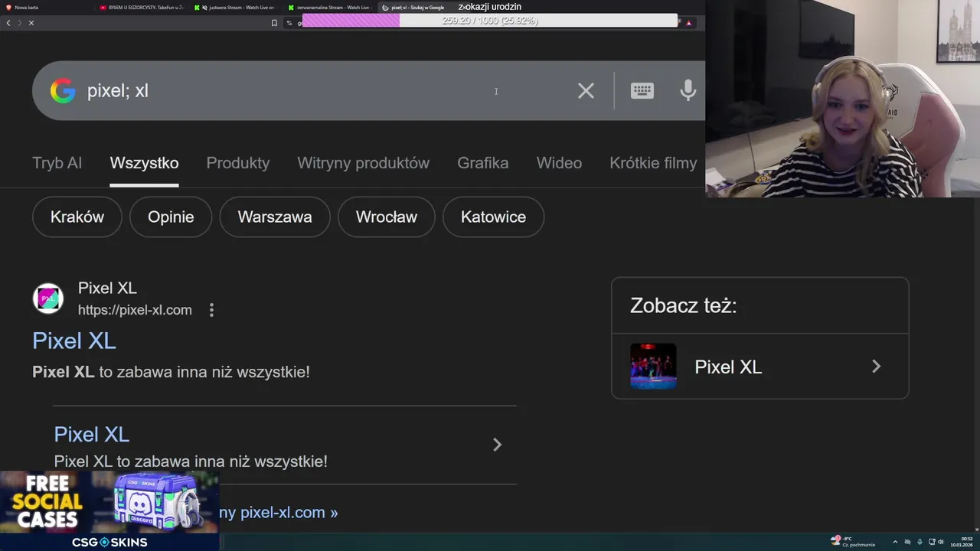Click the pink progress bar showing 259.20 / 1000
980x551 pixels.
pos(490,21)
